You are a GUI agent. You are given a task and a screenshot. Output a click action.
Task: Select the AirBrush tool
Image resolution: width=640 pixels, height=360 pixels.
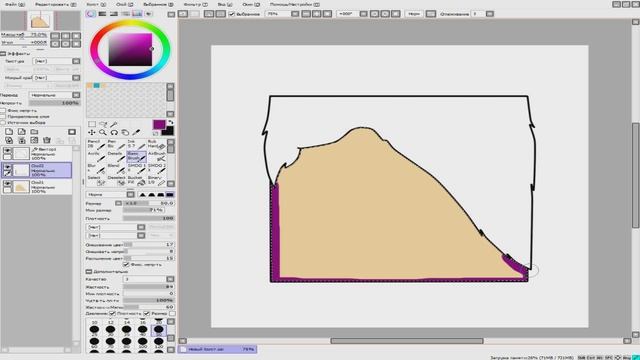[x=156, y=156]
